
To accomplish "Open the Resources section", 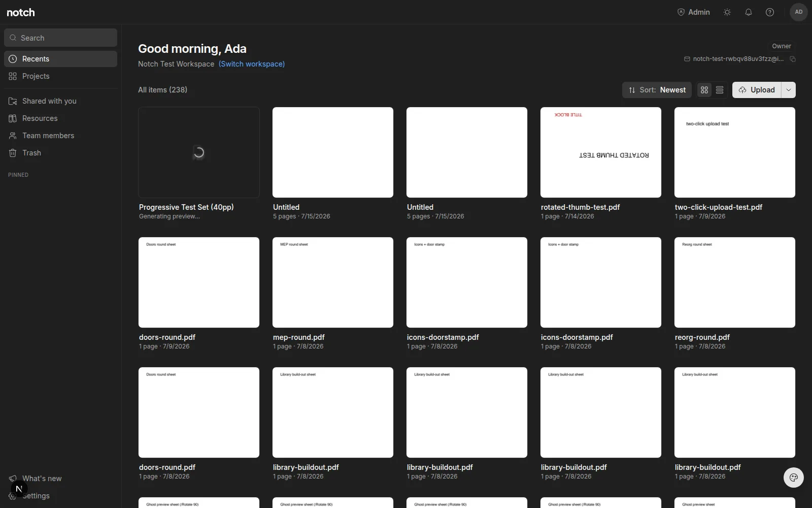I will pos(60,118).
